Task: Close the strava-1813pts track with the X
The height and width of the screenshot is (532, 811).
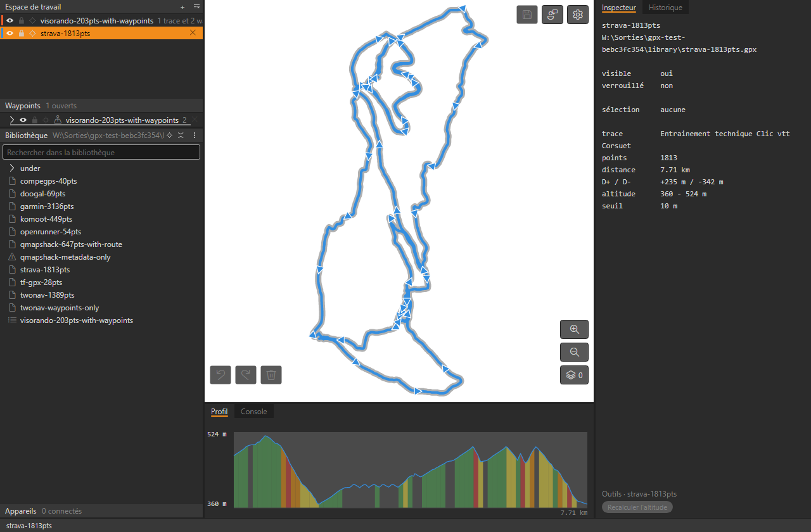Action: 193,33
